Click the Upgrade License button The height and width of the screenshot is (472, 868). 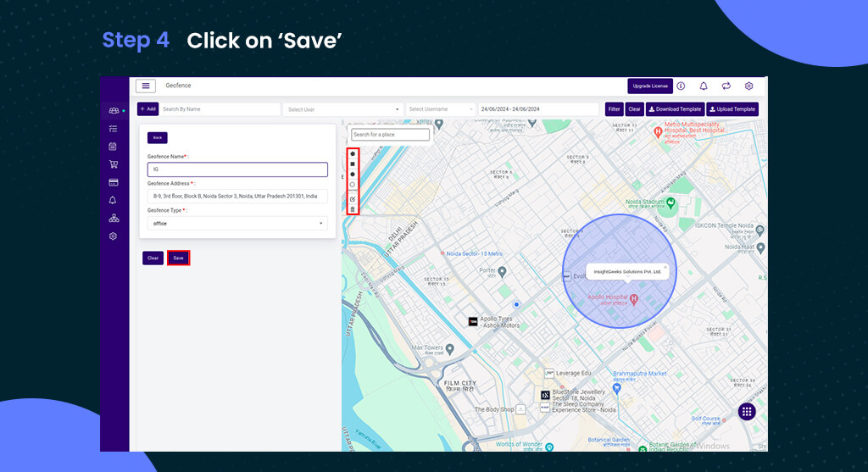(x=650, y=86)
